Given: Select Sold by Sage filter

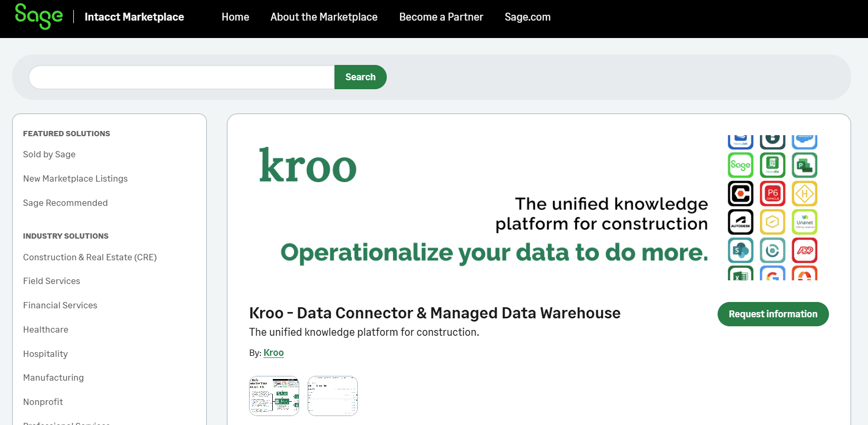Looking at the screenshot, I should [x=50, y=154].
